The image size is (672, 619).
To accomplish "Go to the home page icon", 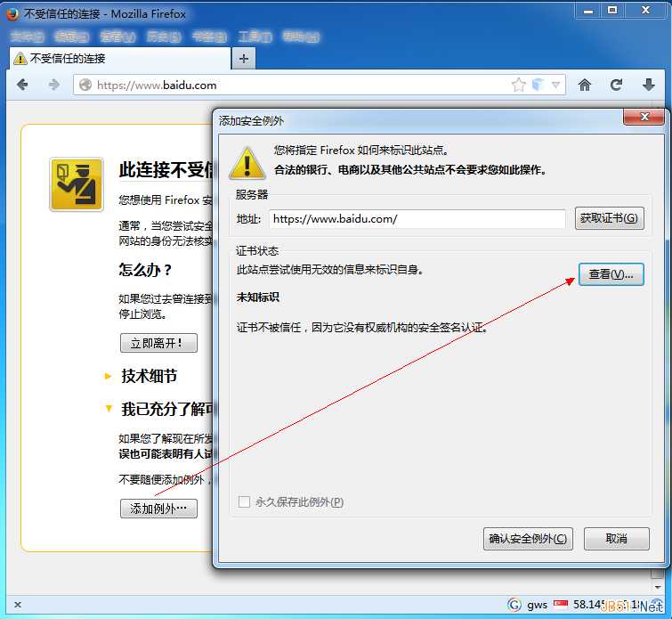I will pyautogui.click(x=585, y=85).
